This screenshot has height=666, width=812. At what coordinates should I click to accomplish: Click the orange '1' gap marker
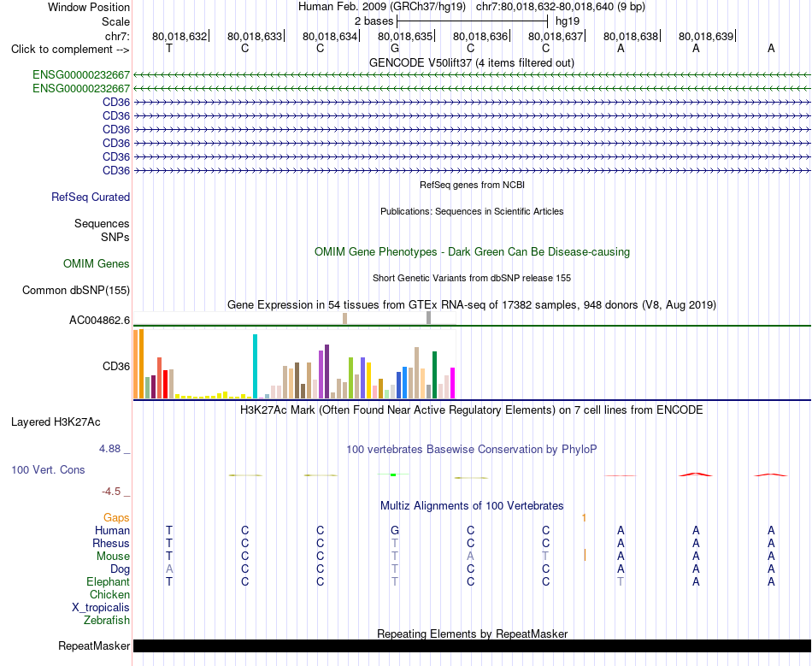(584, 517)
